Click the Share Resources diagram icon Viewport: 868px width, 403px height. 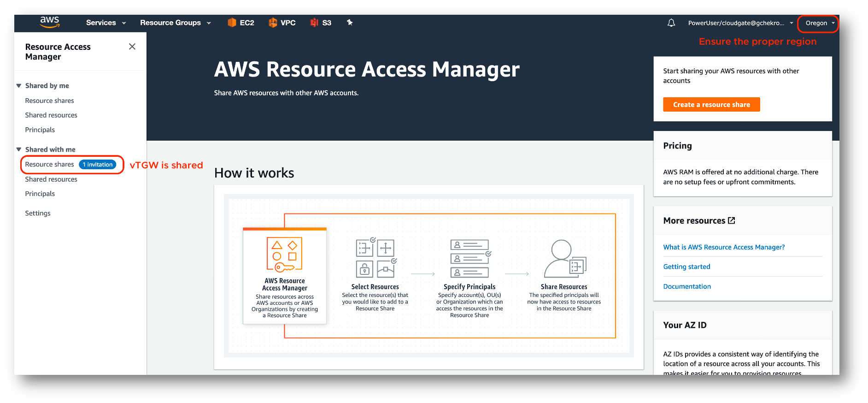565,258
